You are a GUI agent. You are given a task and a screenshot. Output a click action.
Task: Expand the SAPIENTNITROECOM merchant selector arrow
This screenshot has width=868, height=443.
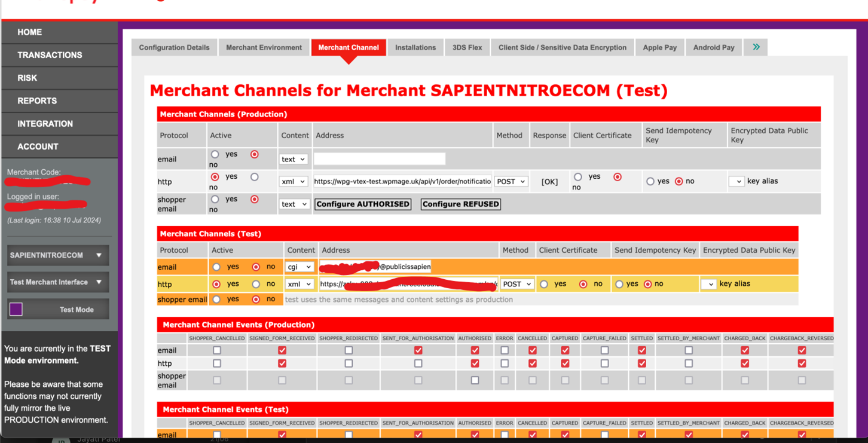coord(99,255)
